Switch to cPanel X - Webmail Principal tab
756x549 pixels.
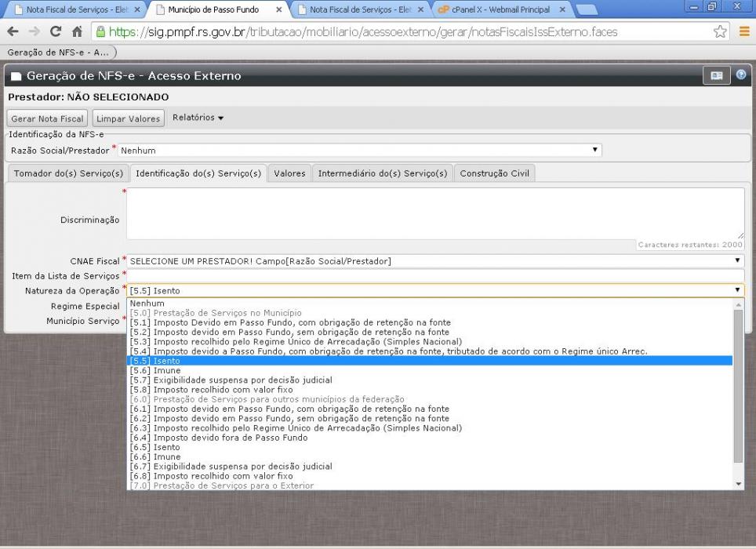point(500,9)
